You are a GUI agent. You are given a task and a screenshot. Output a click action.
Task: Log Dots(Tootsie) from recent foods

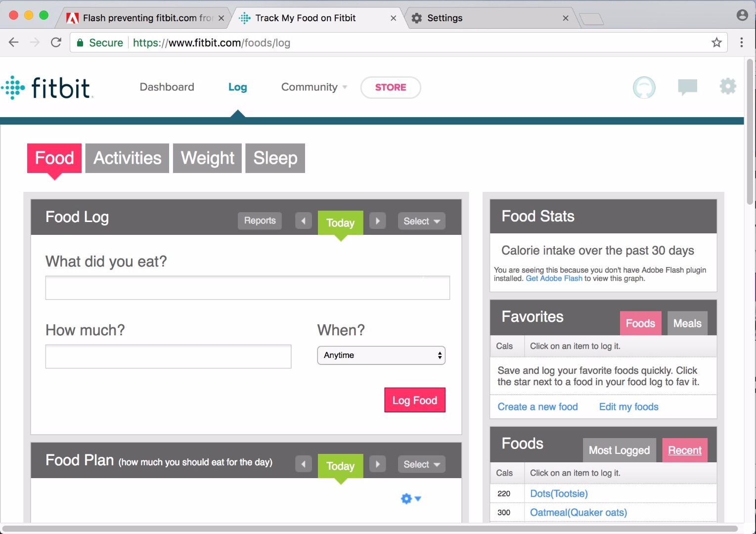pos(559,493)
